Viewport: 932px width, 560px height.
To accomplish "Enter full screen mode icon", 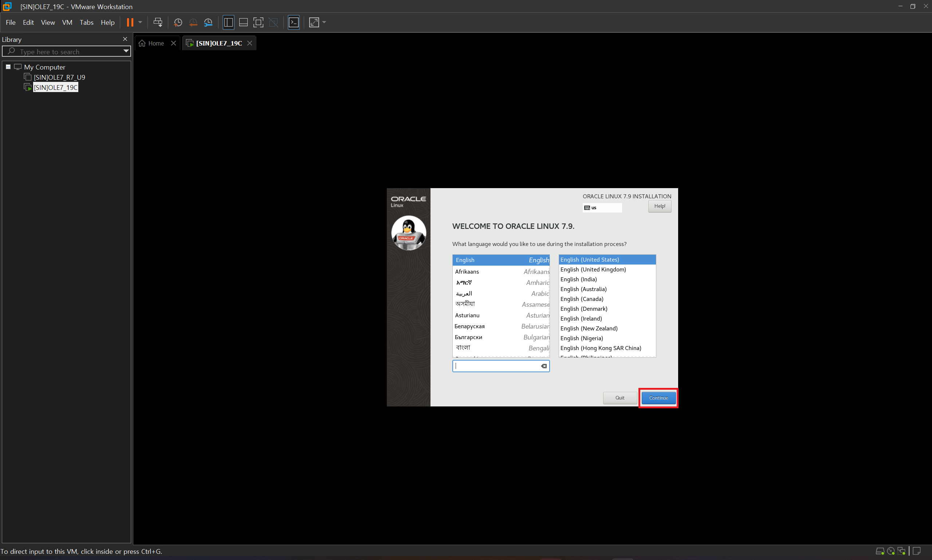I will (258, 22).
